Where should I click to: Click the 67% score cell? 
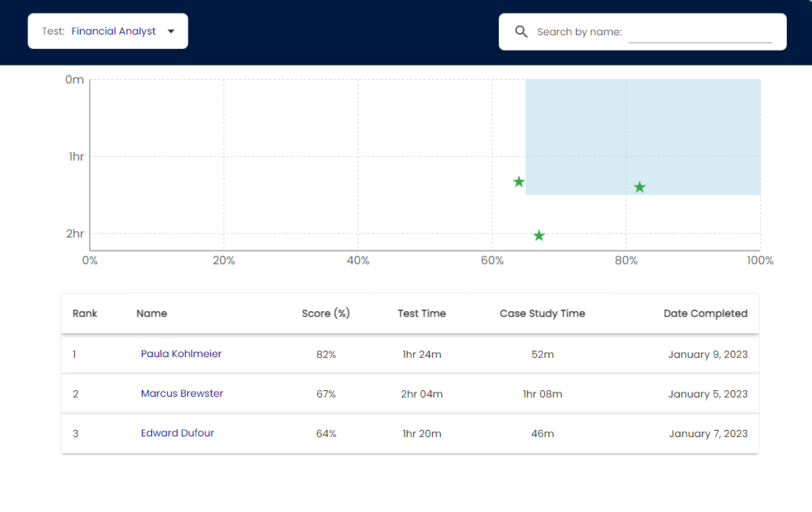(x=326, y=394)
